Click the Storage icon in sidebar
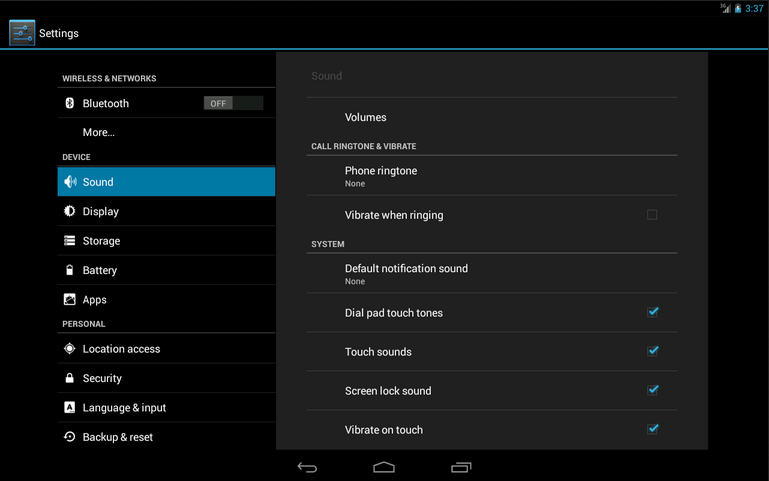 (x=70, y=240)
